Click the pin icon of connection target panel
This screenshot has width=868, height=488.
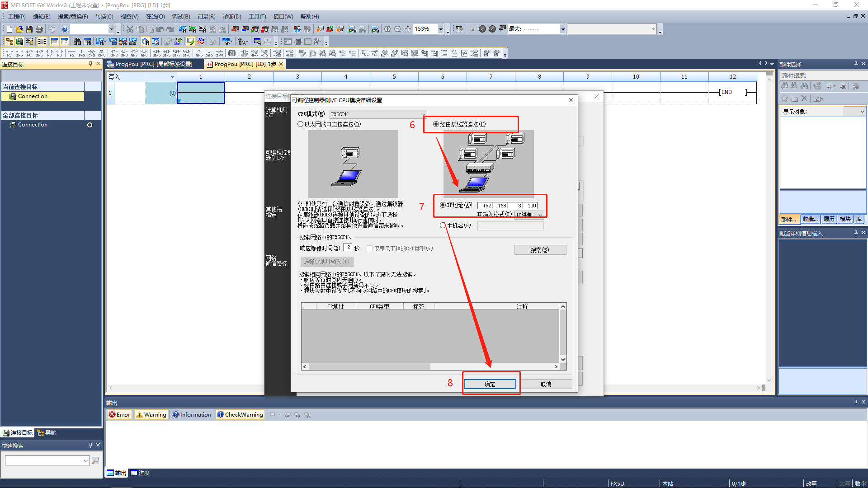(90, 64)
